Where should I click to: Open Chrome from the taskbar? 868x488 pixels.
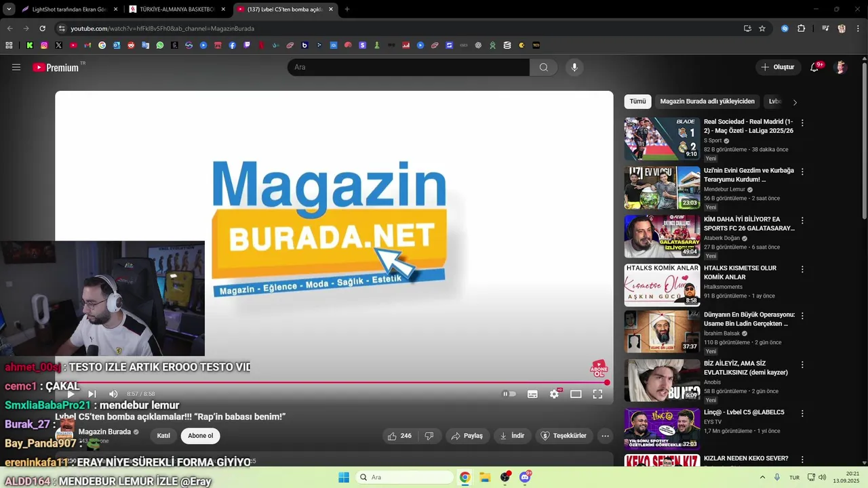point(465,477)
